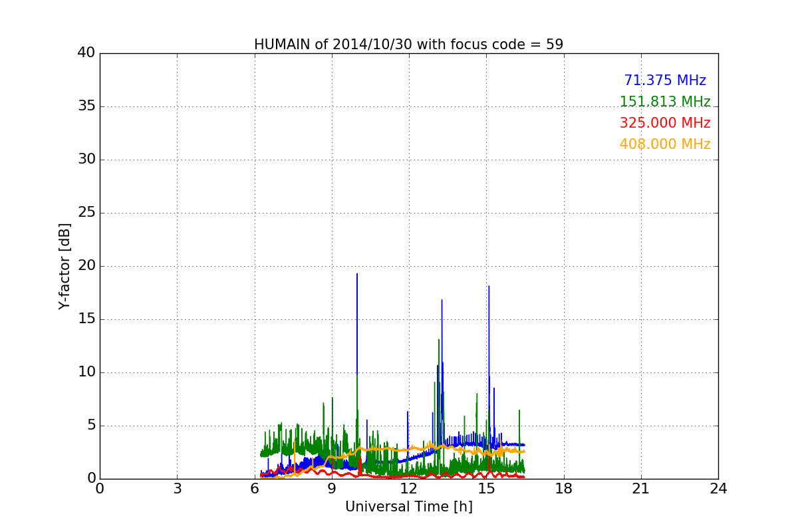
Task: Click the blue spike peak just after 15 h
Action: click(x=489, y=287)
